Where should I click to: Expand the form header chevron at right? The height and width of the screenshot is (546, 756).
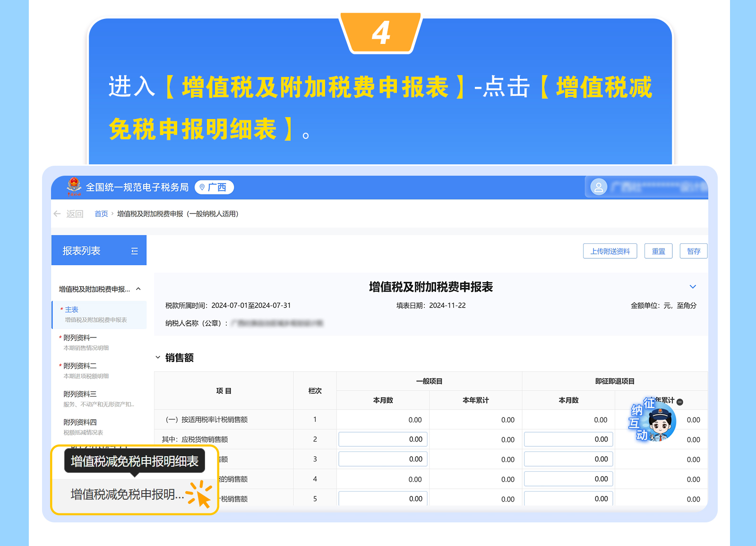693,287
